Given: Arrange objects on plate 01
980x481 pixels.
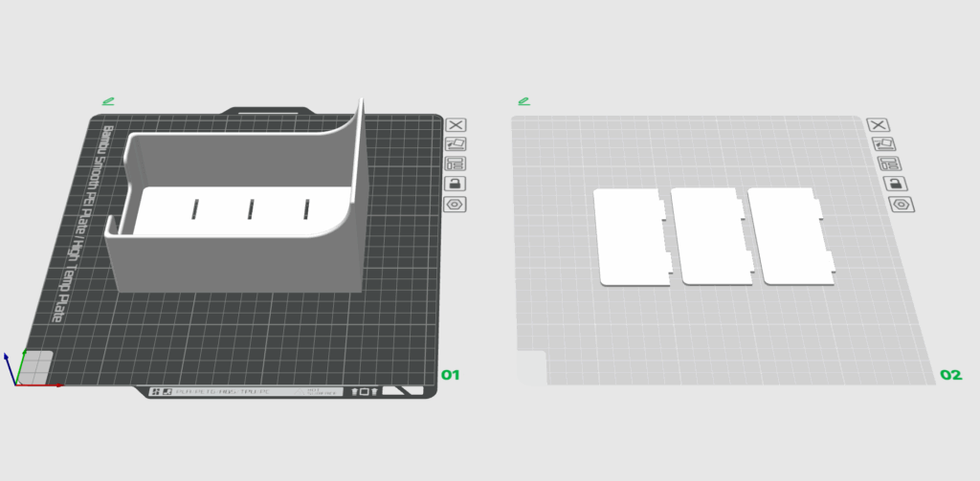Looking at the screenshot, I should click(456, 164).
